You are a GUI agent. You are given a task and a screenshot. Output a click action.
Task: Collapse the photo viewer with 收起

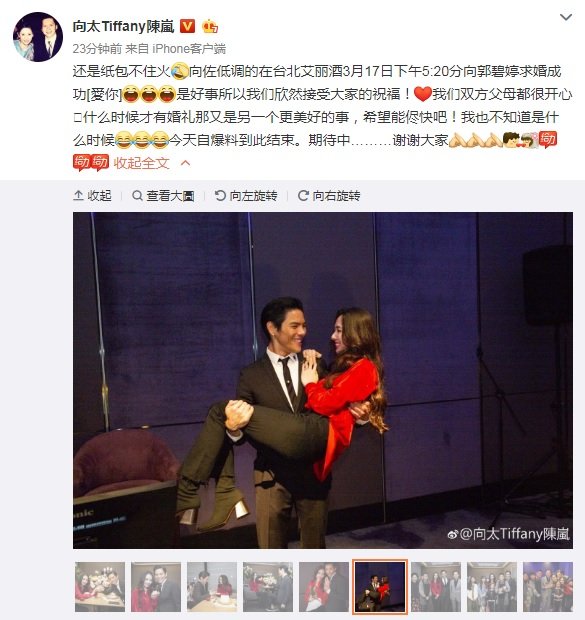[x=93, y=195]
